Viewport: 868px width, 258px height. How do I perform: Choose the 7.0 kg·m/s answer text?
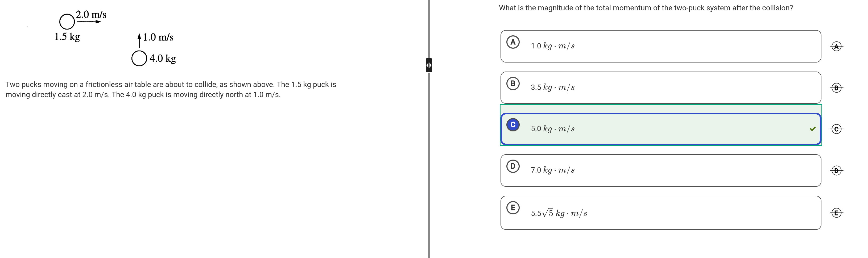553,170
